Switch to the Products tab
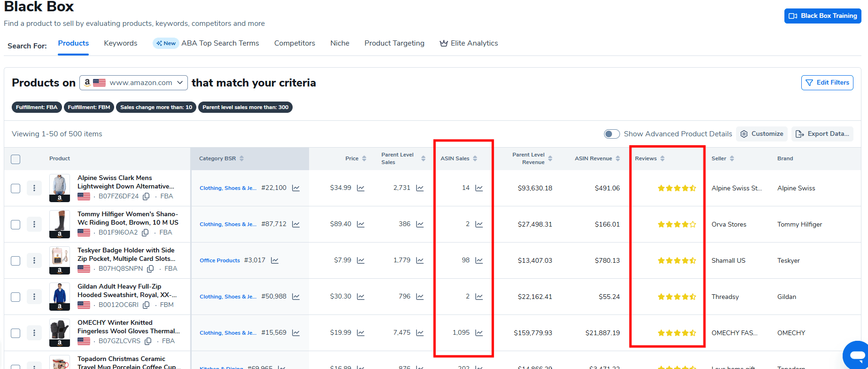This screenshot has width=868, height=369. 73,43
